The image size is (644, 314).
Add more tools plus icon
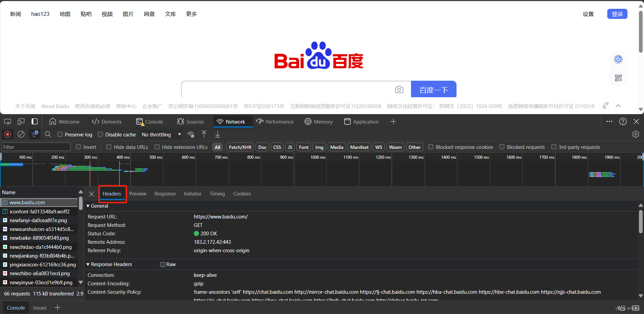click(393, 122)
